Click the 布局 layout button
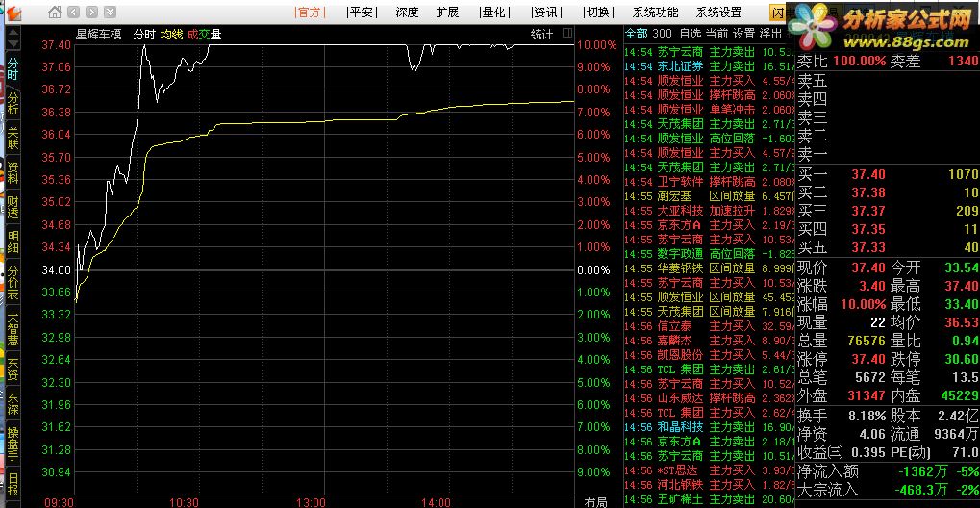 595,502
